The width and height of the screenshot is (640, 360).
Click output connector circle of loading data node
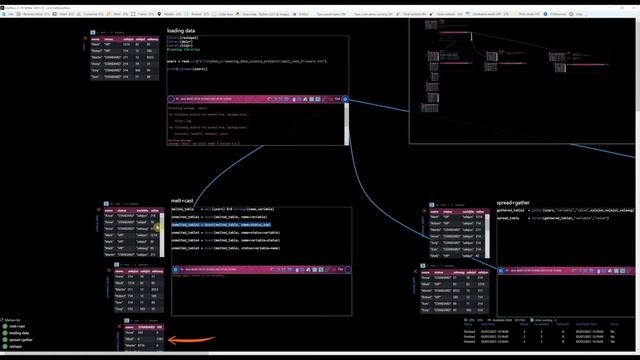point(345,99)
